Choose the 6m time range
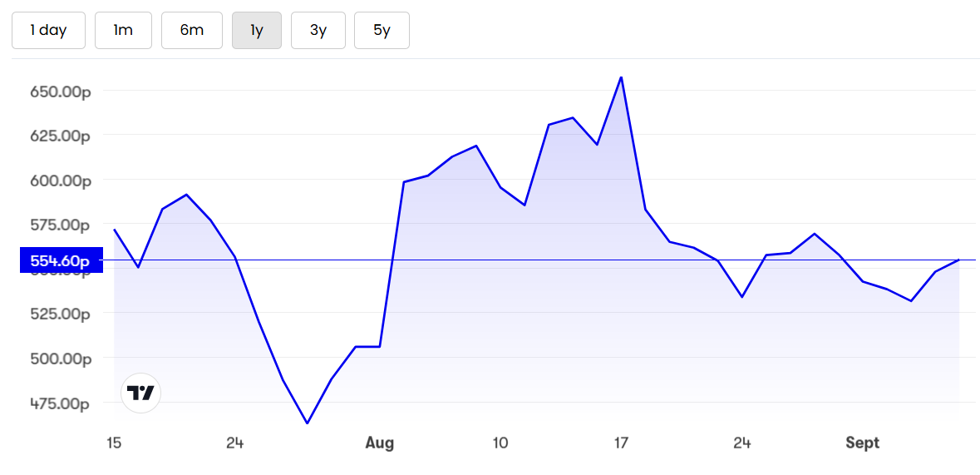Viewport: 980px width, 475px height. point(192,30)
